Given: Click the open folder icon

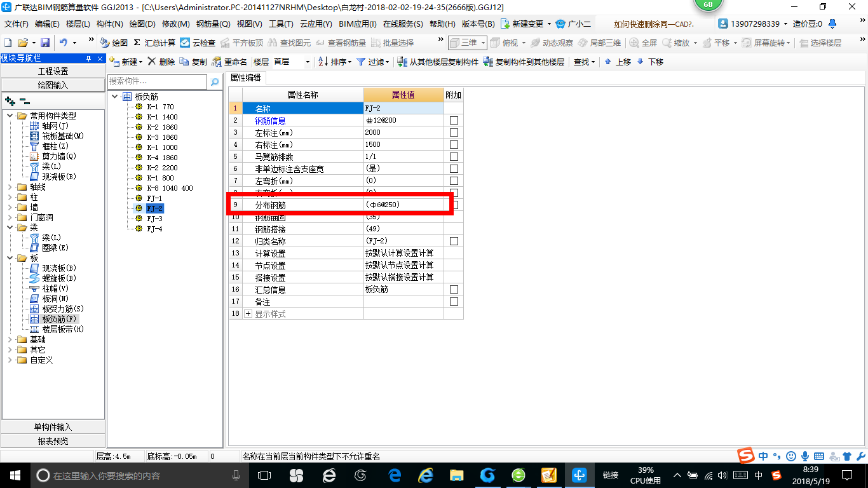Looking at the screenshot, I should point(22,43).
